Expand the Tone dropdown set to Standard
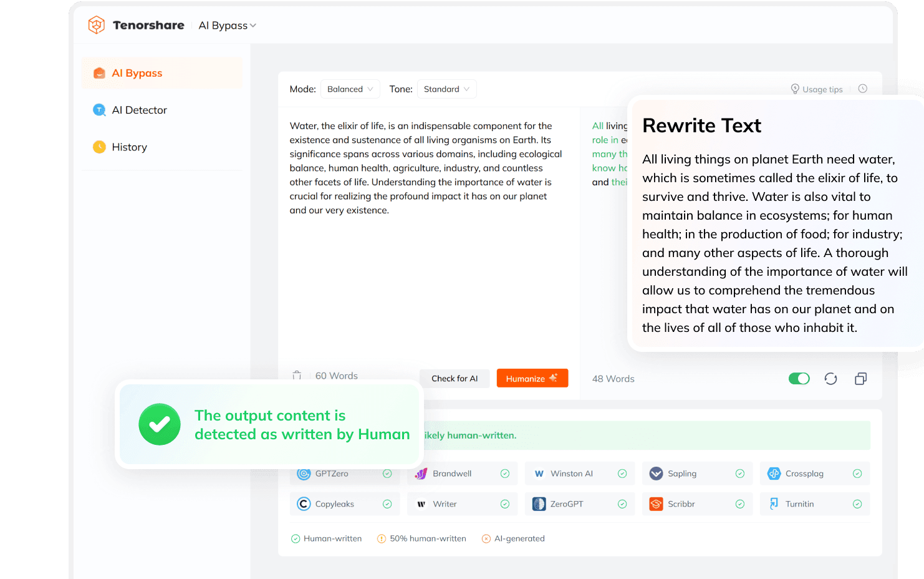The width and height of the screenshot is (924, 579). [446, 89]
